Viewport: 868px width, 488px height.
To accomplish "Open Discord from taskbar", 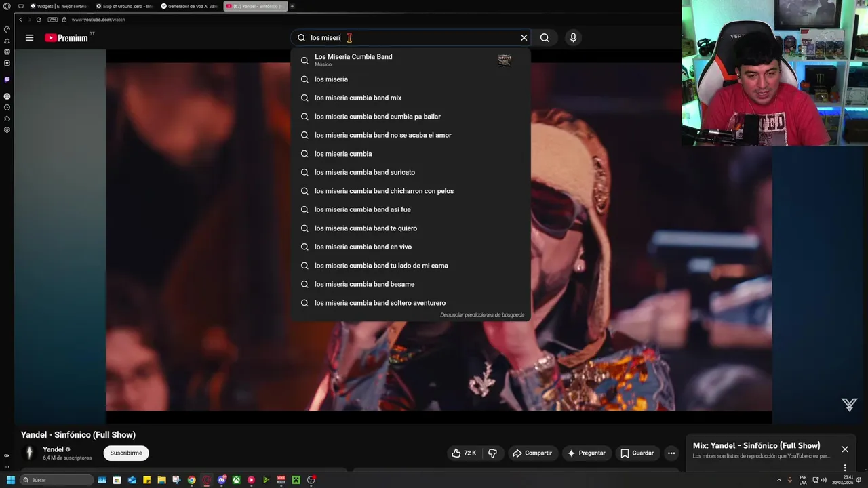I will (222, 480).
